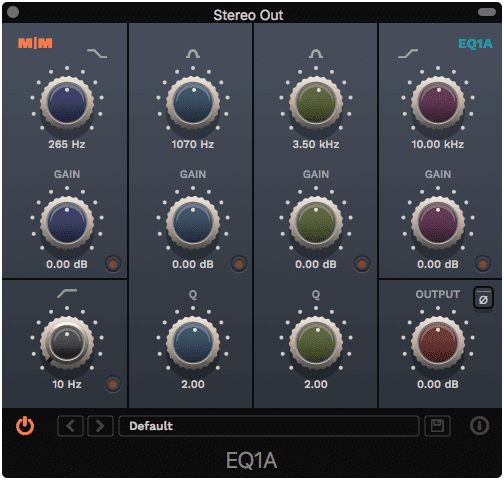
Task: Click the low shelf curve icon
Action: (x=97, y=53)
